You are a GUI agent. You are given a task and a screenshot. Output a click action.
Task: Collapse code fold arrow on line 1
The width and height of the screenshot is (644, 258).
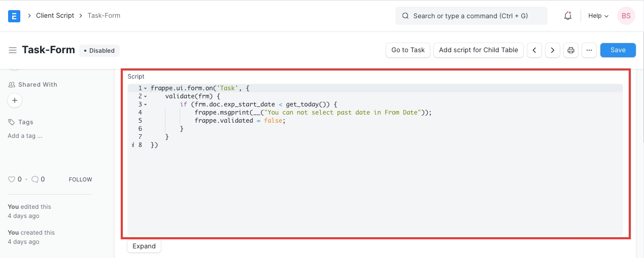(146, 88)
